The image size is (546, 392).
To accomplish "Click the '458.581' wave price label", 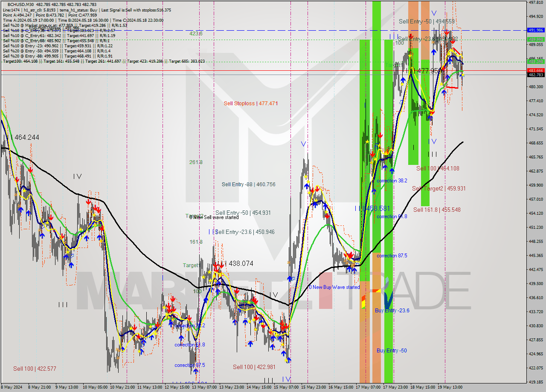I will (x=378, y=208).
